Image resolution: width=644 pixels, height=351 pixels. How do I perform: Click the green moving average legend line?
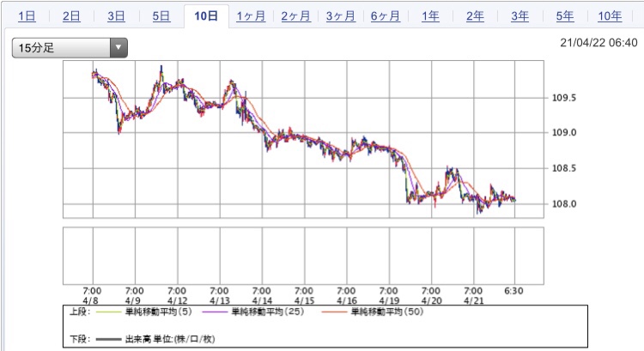point(108,312)
